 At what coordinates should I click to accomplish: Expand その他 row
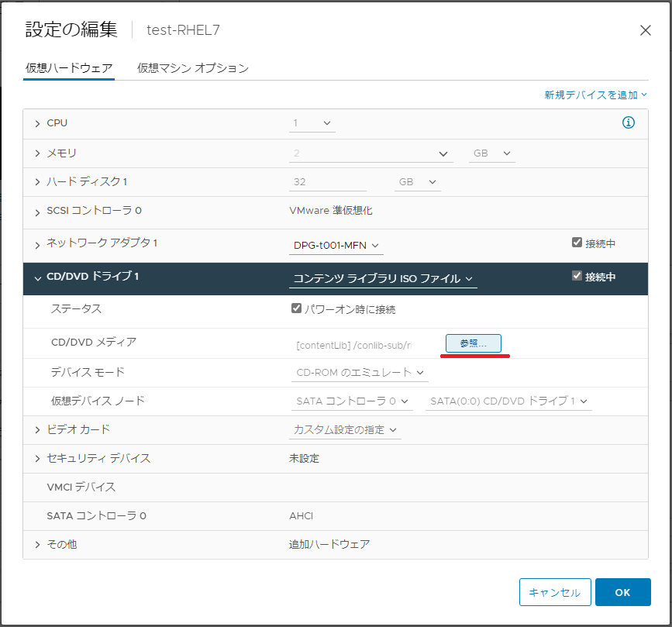tap(38, 545)
